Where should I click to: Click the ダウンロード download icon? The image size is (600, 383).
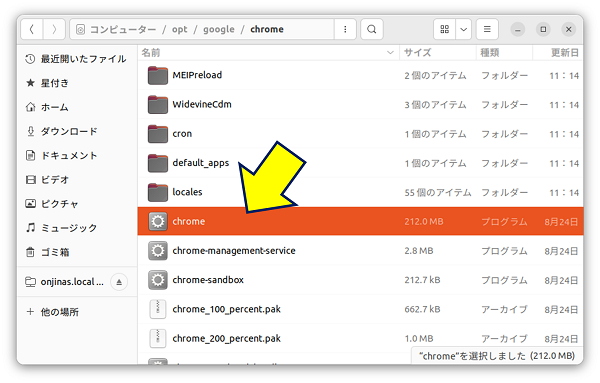[x=30, y=131]
